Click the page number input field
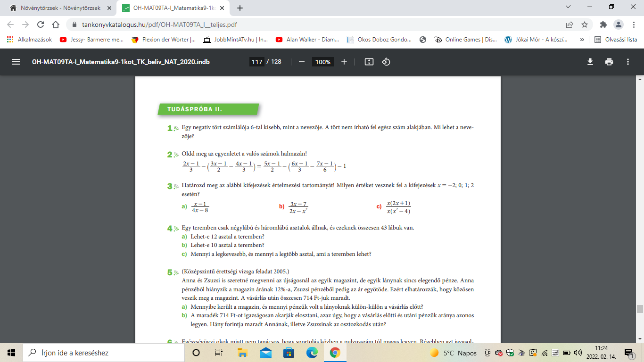 [257, 62]
